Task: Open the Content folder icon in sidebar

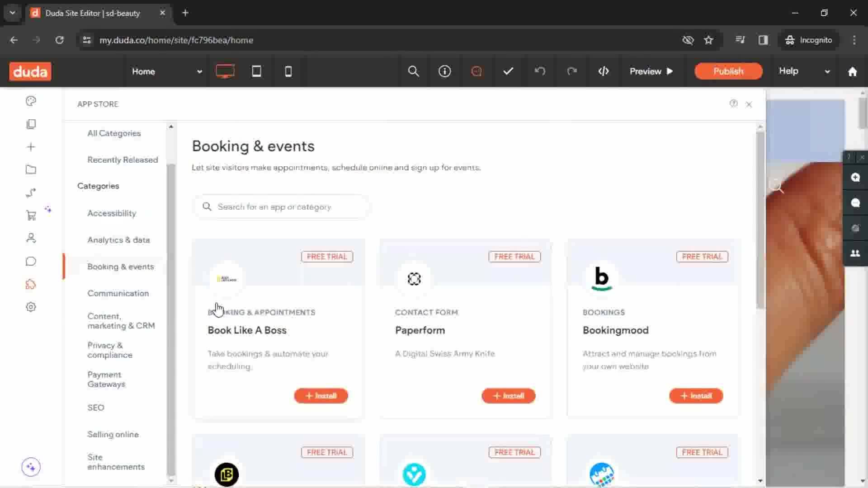Action: coord(31,170)
